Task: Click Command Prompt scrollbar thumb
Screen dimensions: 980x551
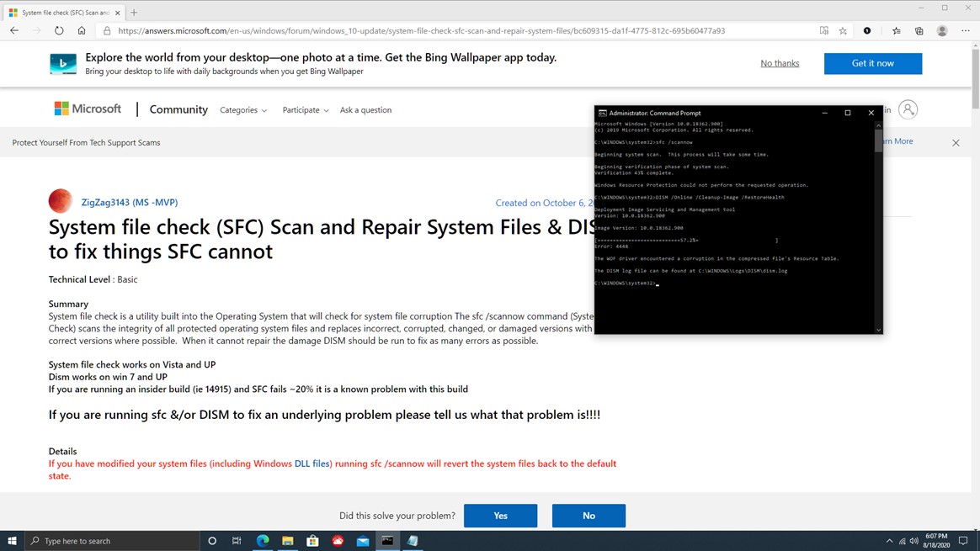Action: click(x=878, y=140)
